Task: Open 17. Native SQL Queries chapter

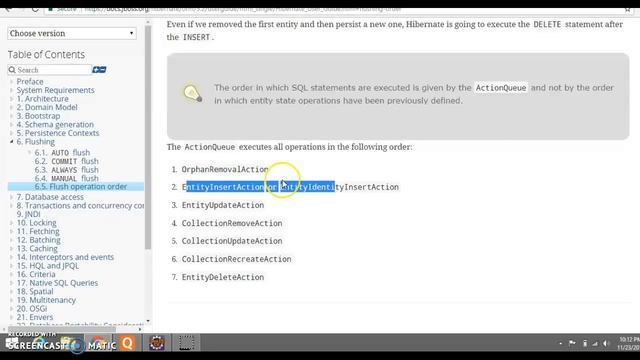Action: pyautogui.click(x=57, y=283)
